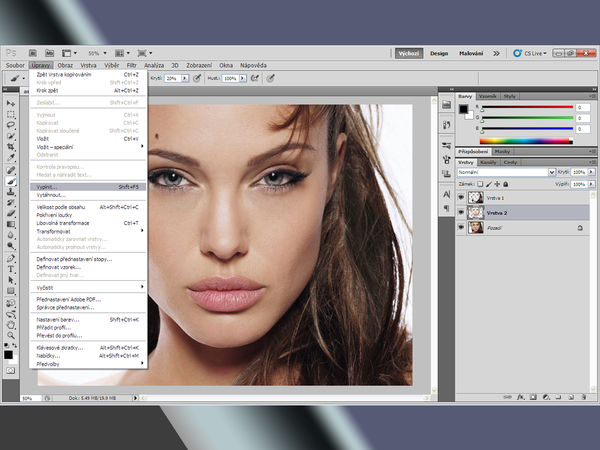This screenshot has width=600, height=450.
Task: Switch to the Design workspace
Action: coord(439,52)
